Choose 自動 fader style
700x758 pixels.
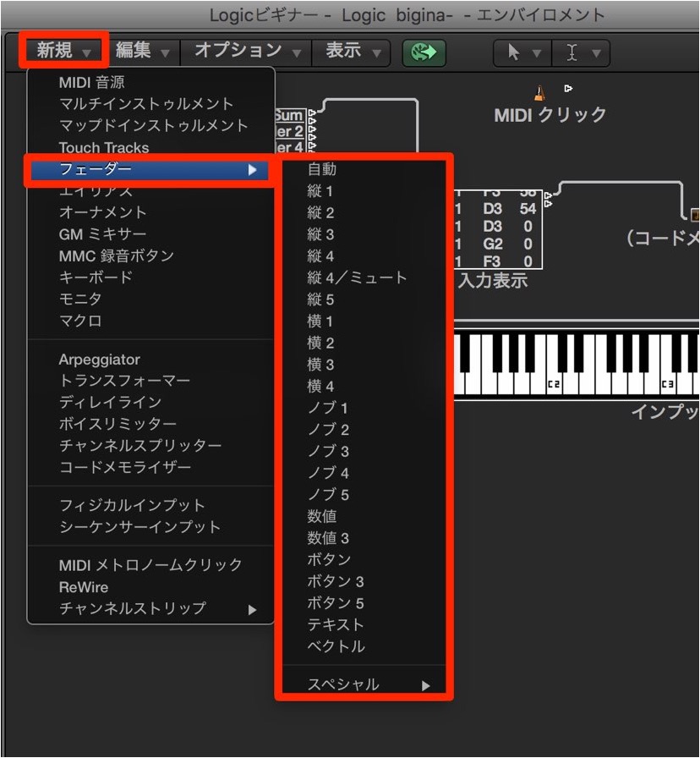click(x=364, y=170)
